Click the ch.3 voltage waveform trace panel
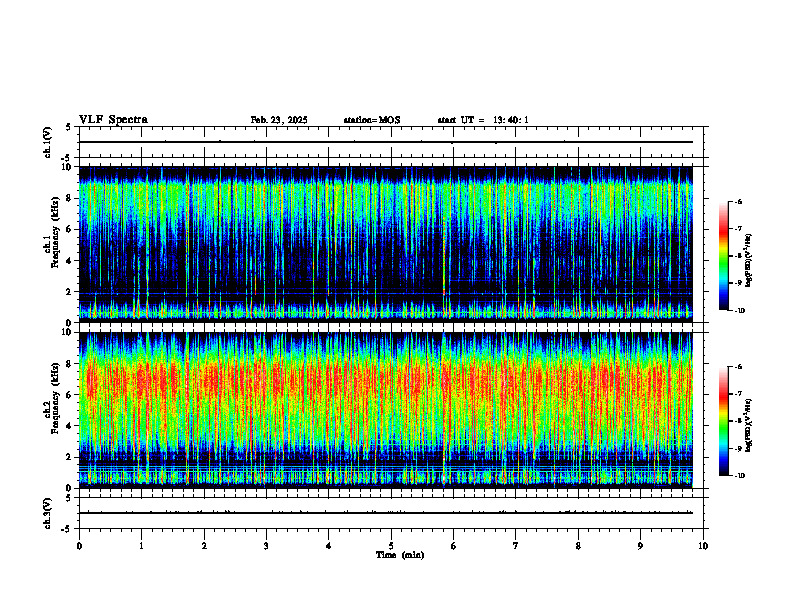Image resolution: width=792 pixels, height=612 pixels. (391, 513)
